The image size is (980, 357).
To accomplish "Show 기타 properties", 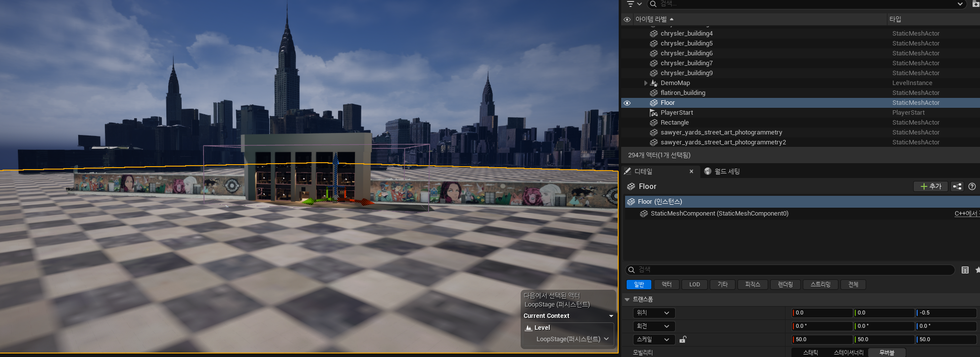I will [x=723, y=284].
